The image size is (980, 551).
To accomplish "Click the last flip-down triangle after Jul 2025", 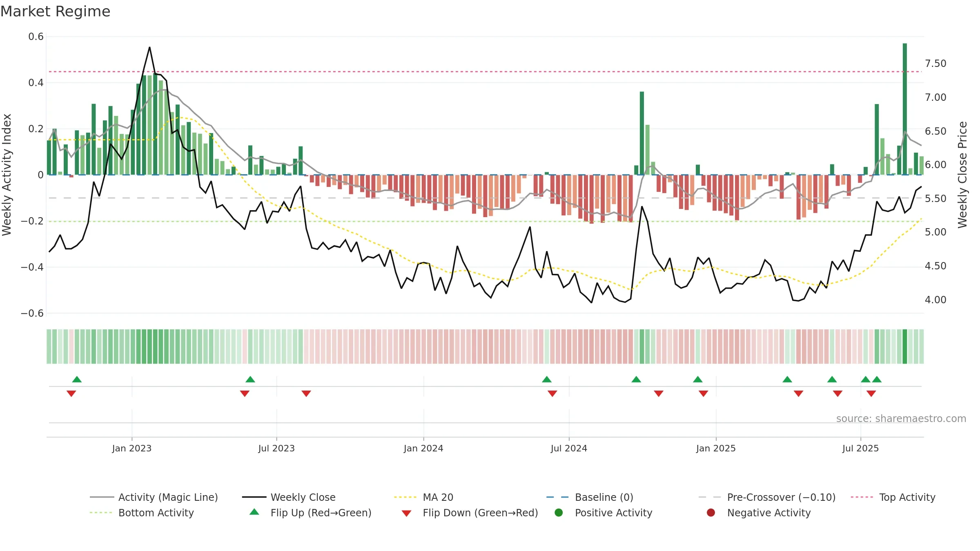I will click(x=871, y=393).
